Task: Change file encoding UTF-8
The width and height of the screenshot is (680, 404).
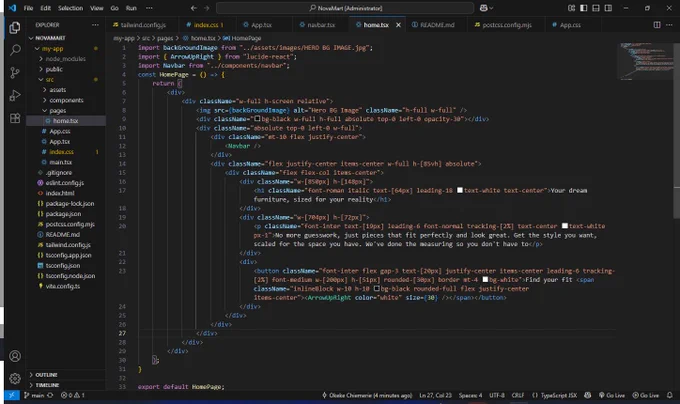Action: (497, 395)
